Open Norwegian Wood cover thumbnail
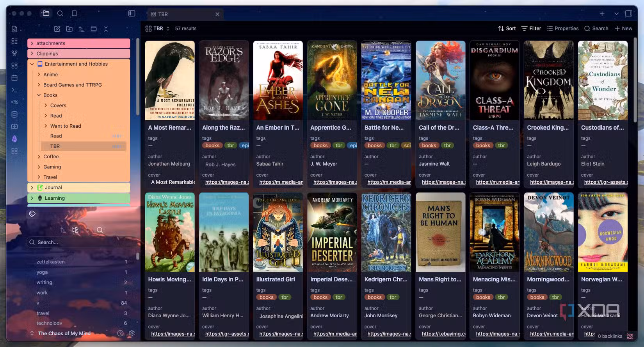The width and height of the screenshot is (644, 347). point(603,232)
